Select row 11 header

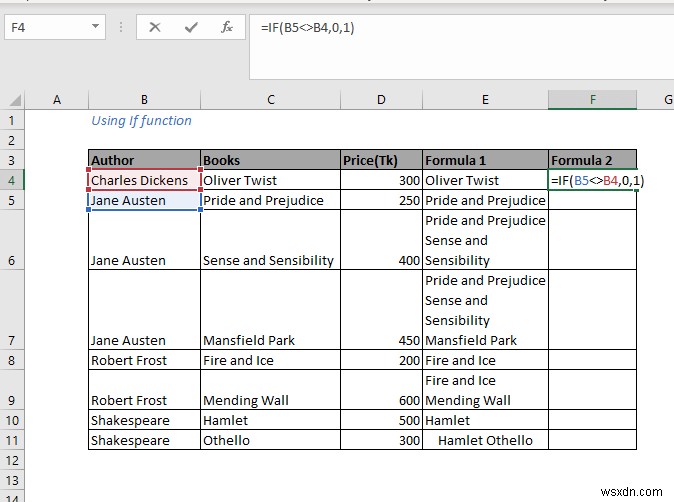[12, 440]
